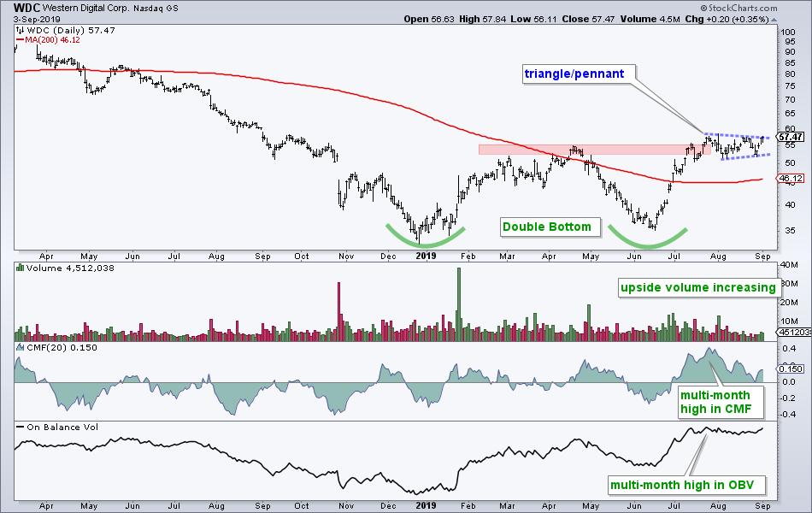The width and height of the screenshot is (812, 513).
Task: Click the 0.150 CMF value tag
Action: click(791, 369)
